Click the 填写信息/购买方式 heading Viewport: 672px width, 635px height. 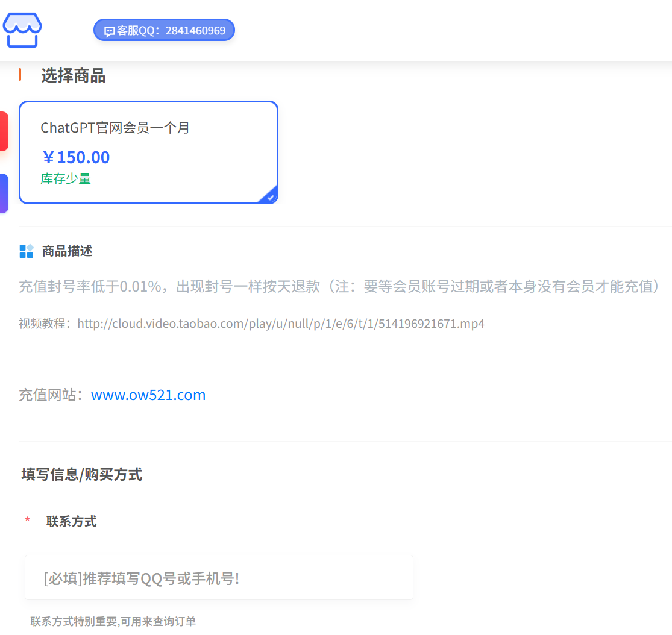click(82, 474)
